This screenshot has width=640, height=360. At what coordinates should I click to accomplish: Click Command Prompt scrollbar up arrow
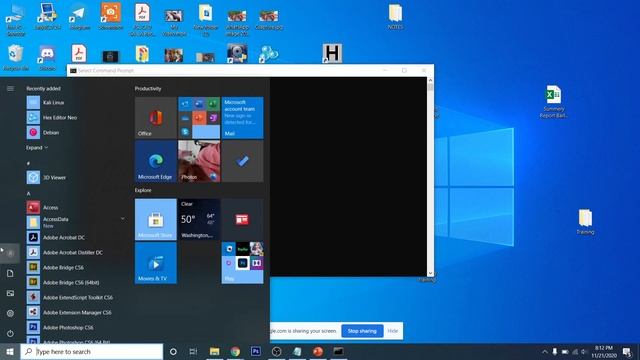click(x=430, y=80)
